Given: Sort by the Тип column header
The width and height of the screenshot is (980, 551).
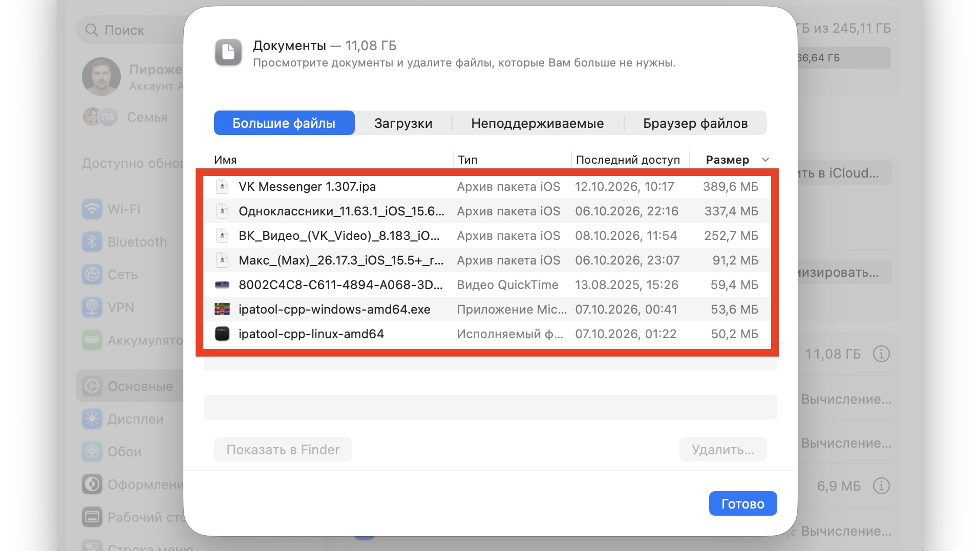Looking at the screenshot, I should tap(467, 160).
